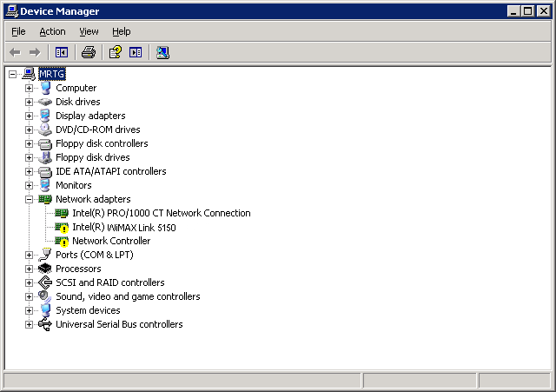Image resolution: width=556 pixels, height=392 pixels.
Task: Click the Forward arrow toolbar button
Action: coord(35,52)
